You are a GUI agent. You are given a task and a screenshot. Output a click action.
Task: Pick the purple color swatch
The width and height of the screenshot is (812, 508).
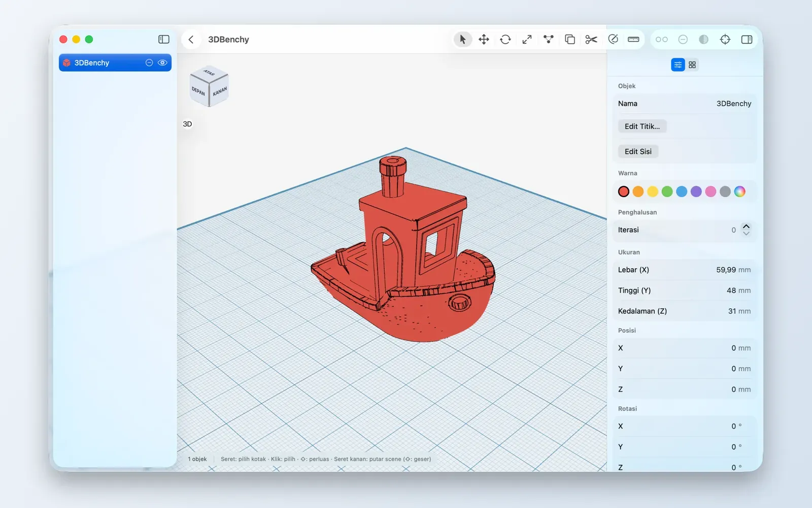tap(696, 192)
